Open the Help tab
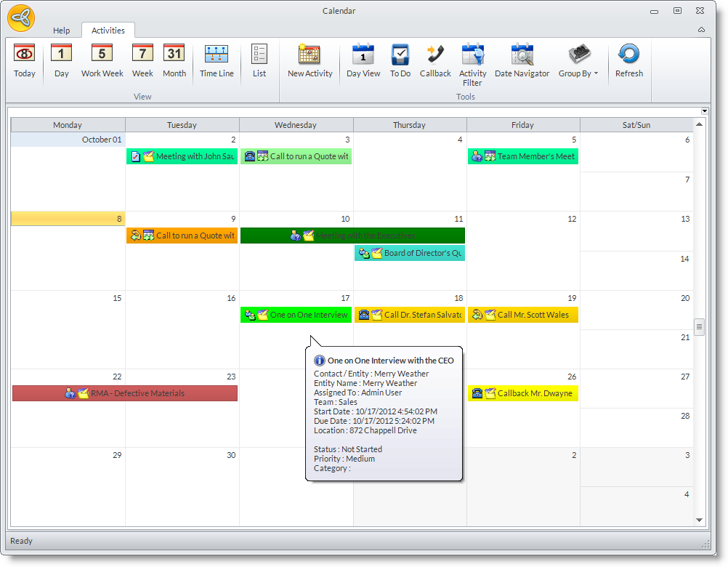Viewport: 728px width, 567px height. point(61,31)
